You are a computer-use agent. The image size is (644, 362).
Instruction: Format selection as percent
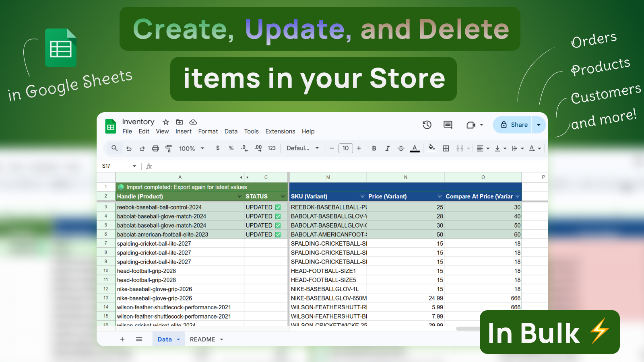(231, 148)
